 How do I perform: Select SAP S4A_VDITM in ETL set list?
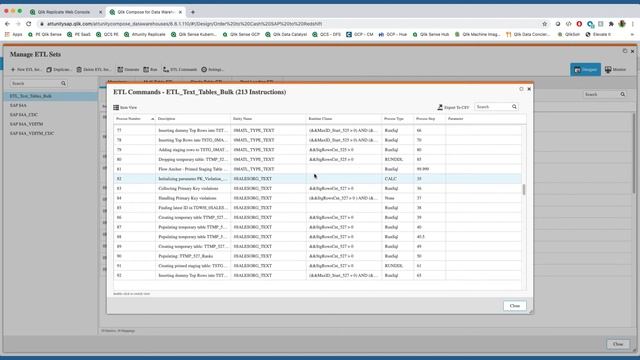click(50, 124)
